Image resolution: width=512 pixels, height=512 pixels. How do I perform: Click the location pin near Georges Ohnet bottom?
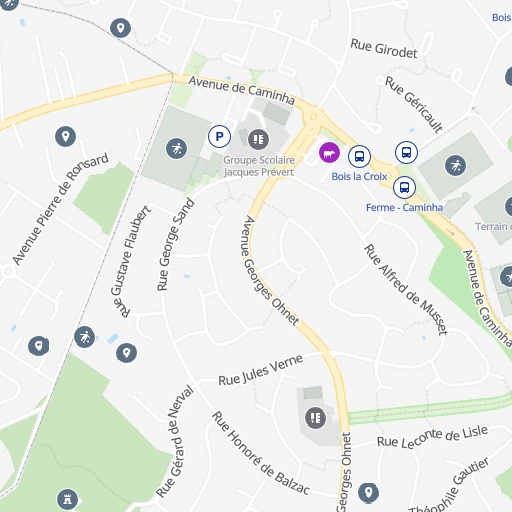(368, 493)
